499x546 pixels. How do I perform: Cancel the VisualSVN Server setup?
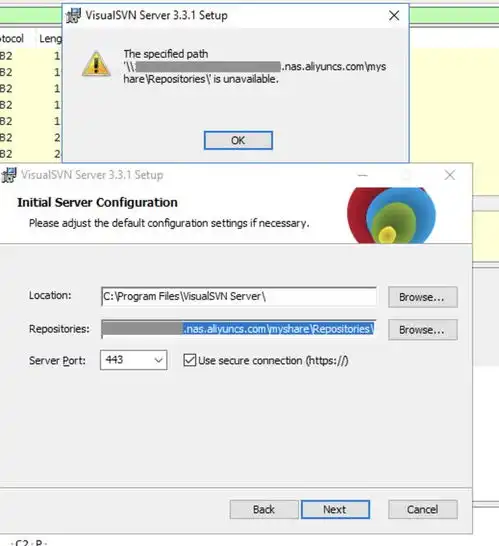(423, 509)
